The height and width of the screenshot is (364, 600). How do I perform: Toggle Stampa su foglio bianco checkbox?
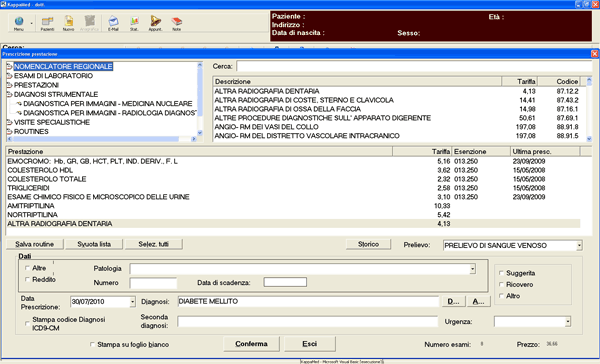coord(92,344)
